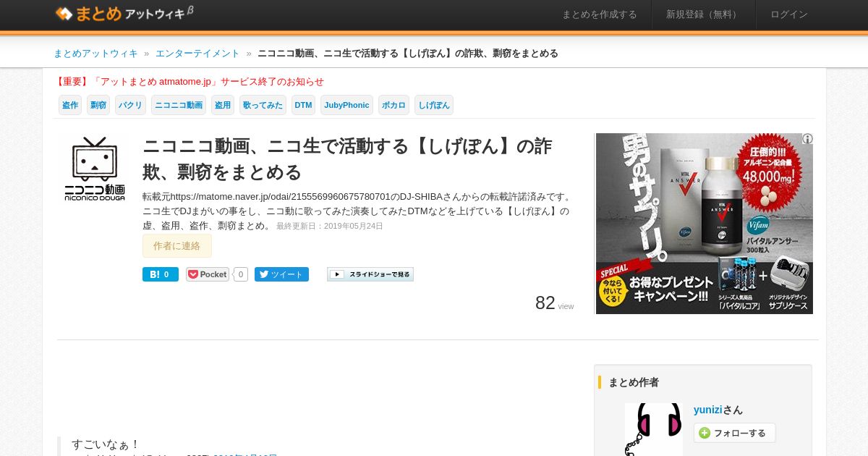Open the yunizi author profile link
This screenshot has height=456, width=868.
pos(708,410)
